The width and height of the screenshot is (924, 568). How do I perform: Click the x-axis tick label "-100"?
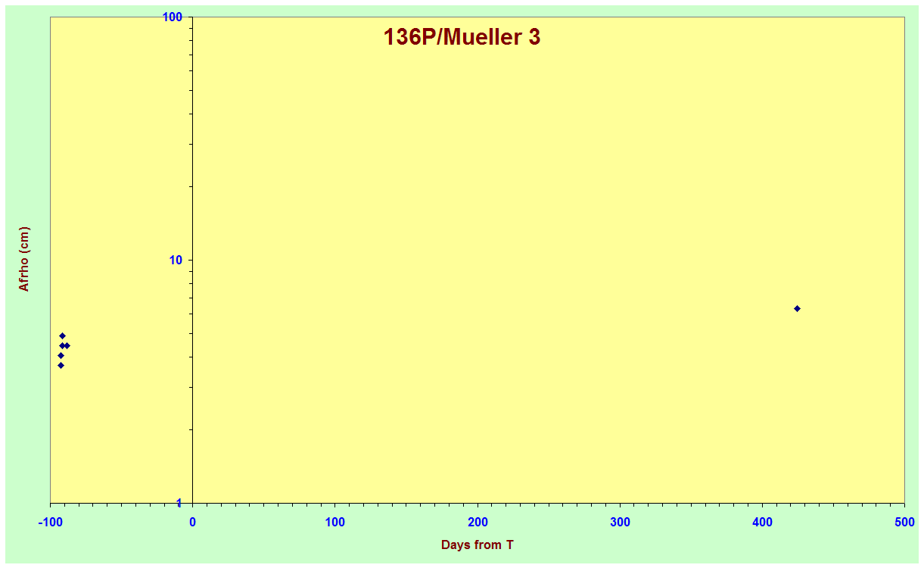tap(50, 523)
